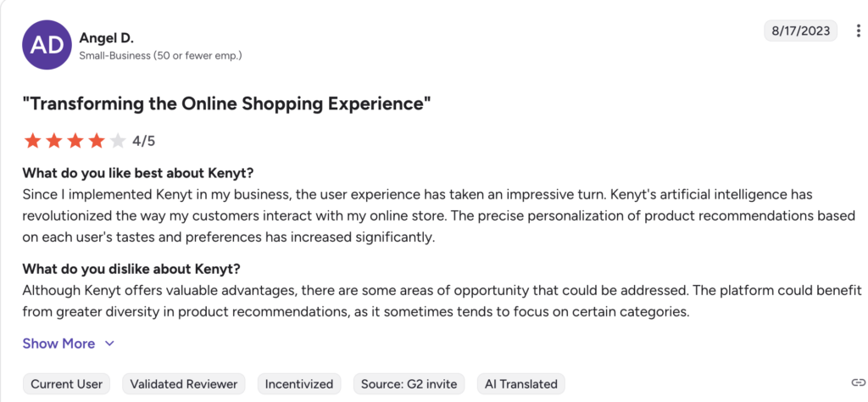Click the Validated Reviewer badge
The height and width of the screenshot is (402, 868).
pos(184,384)
